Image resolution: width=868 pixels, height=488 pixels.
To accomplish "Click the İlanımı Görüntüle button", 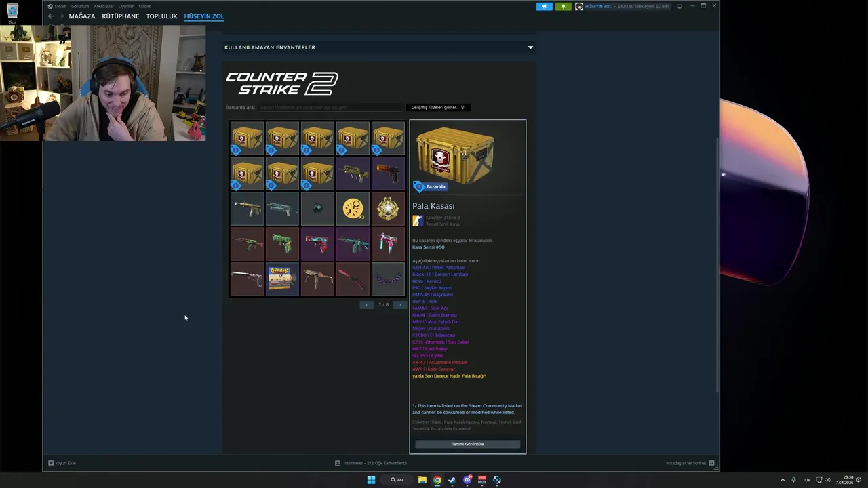I will [468, 444].
